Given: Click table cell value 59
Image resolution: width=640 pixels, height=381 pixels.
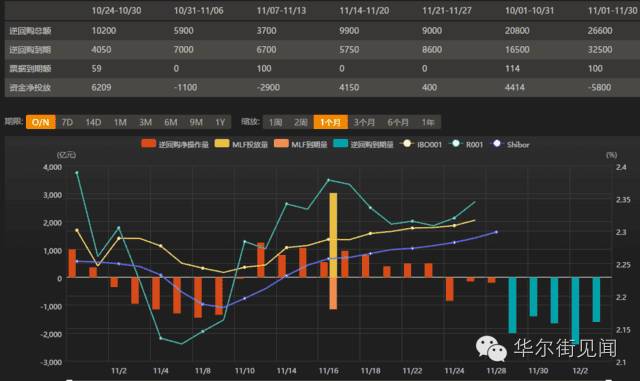Looking at the screenshot, I should 97,69.
